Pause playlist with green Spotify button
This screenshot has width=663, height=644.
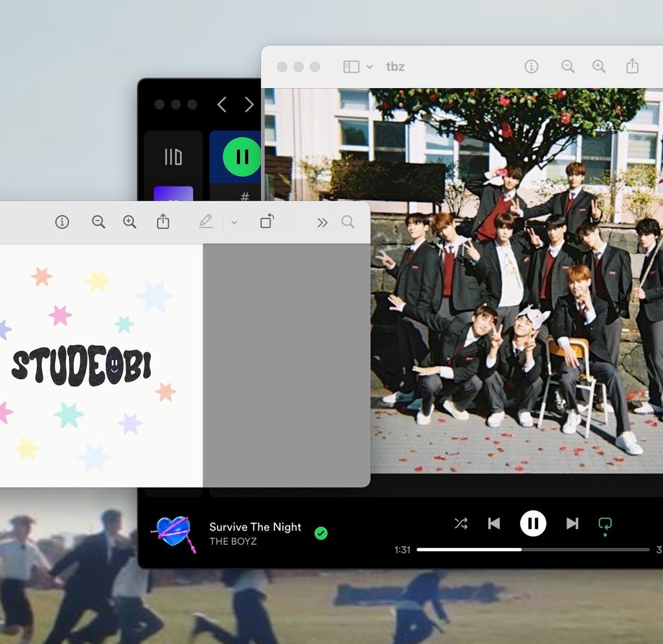click(242, 157)
